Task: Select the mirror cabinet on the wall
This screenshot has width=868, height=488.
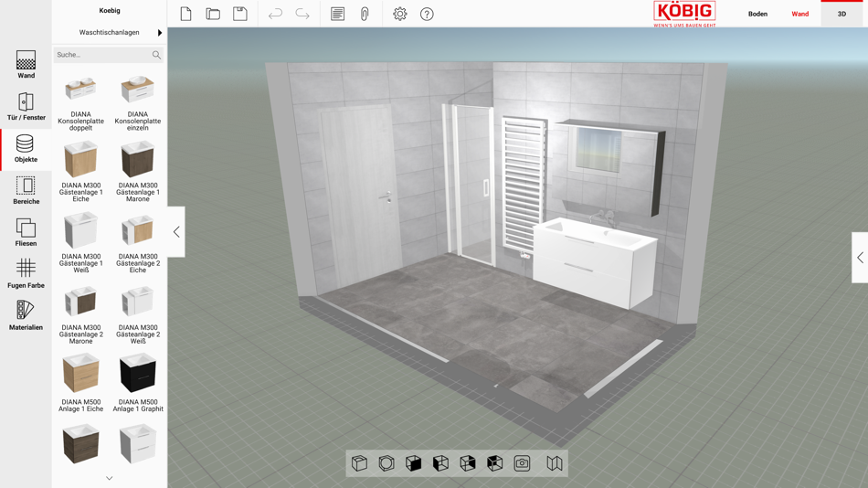Action: point(611,166)
